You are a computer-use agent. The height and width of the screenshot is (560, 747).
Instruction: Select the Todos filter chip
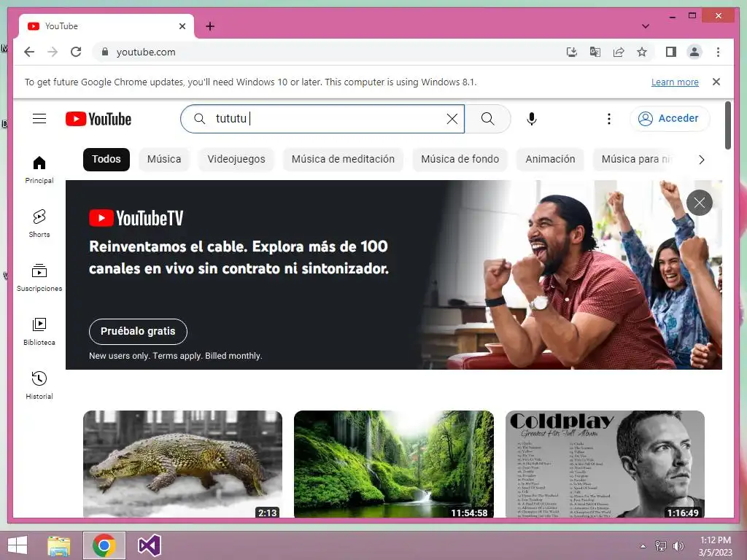tap(107, 159)
